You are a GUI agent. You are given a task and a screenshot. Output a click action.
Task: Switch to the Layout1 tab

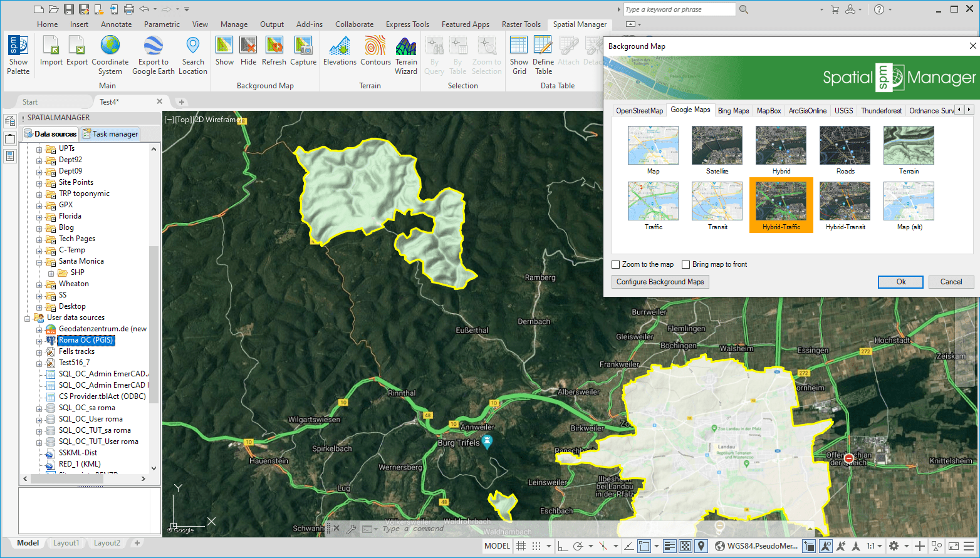66,543
